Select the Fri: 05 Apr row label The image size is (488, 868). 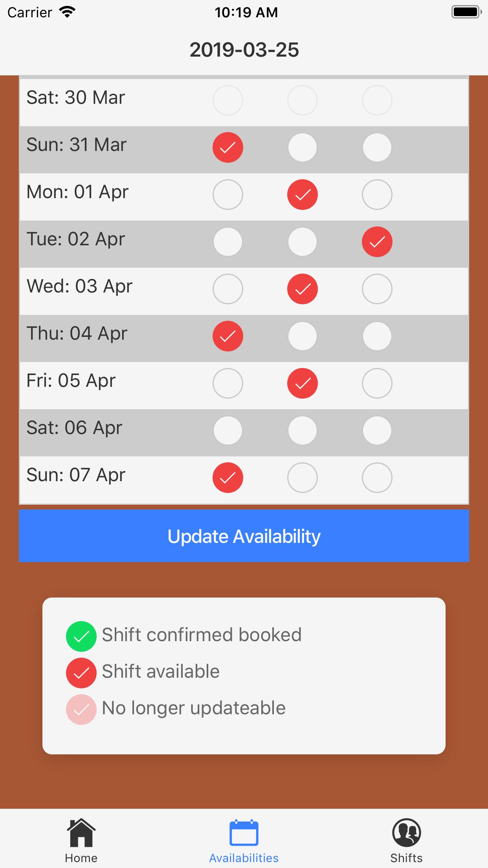[71, 381]
